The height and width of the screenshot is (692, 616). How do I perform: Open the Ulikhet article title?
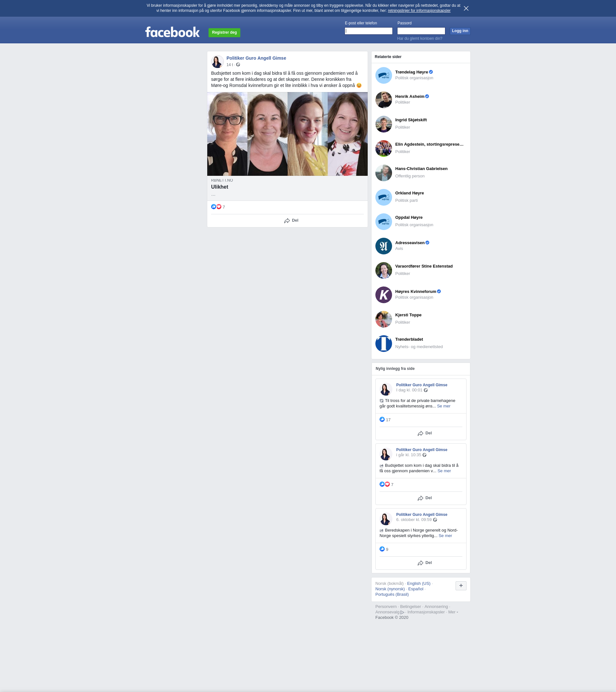219,187
